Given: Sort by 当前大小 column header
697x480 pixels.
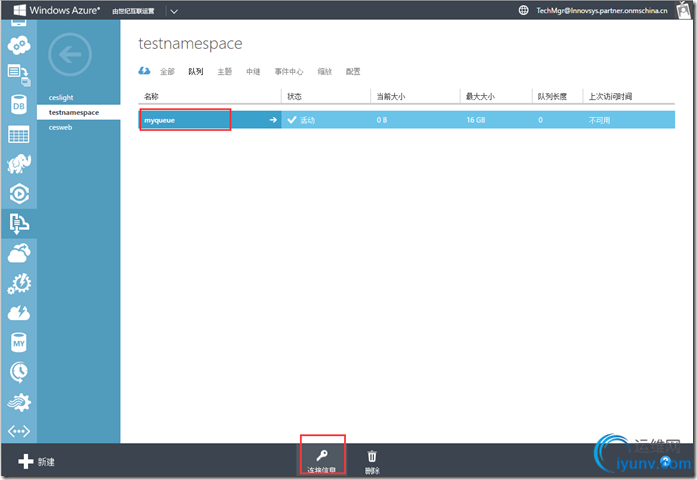Looking at the screenshot, I should [x=391, y=96].
